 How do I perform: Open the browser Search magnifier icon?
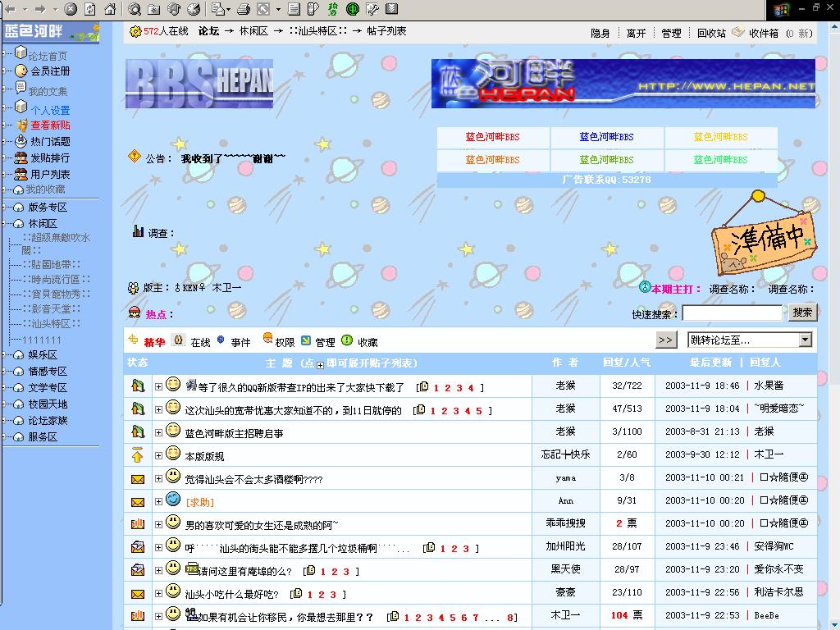click(x=135, y=8)
